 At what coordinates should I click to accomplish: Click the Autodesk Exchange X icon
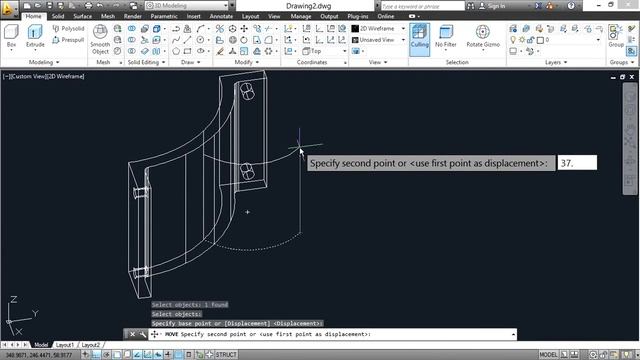coord(538,6)
